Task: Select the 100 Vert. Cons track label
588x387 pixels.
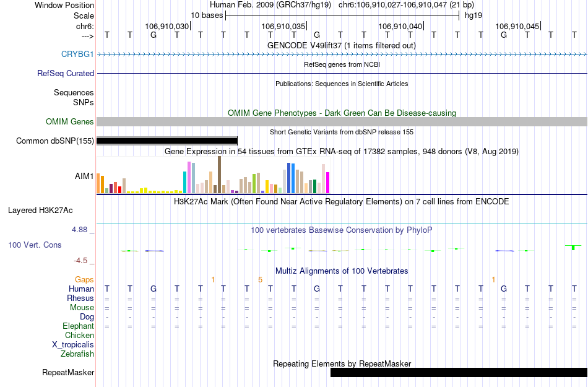Action: 35,245
